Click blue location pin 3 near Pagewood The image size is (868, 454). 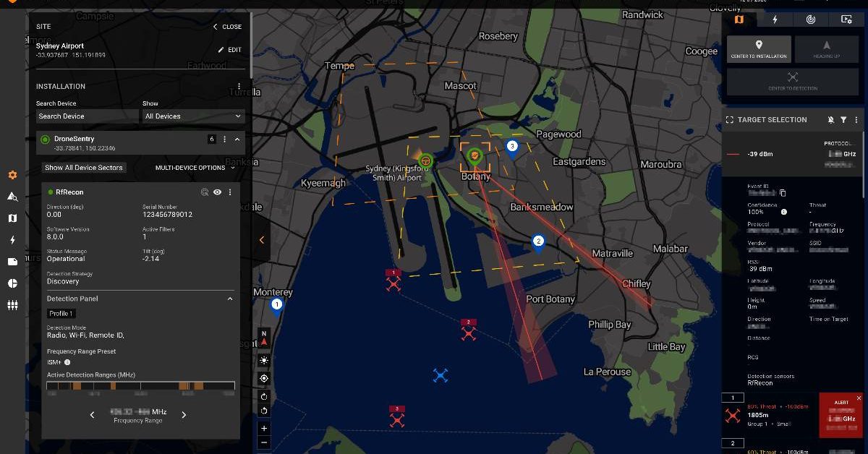click(512, 149)
